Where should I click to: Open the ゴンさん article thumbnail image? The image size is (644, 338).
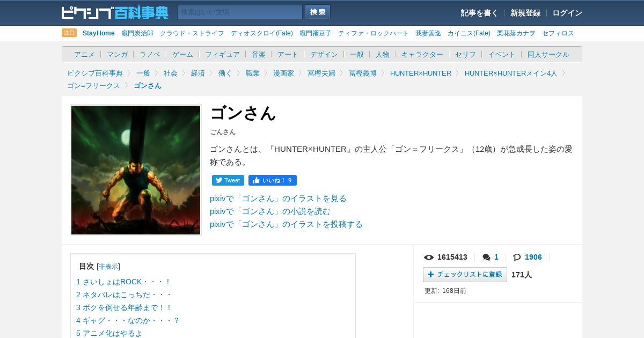136,170
